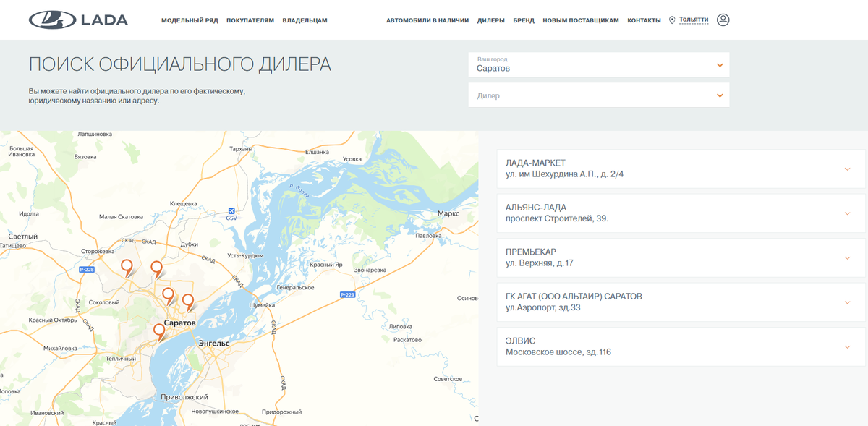Click the Р-229 road badge on map
The height and width of the screenshot is (426, 868).
click(x=347, y=294)
